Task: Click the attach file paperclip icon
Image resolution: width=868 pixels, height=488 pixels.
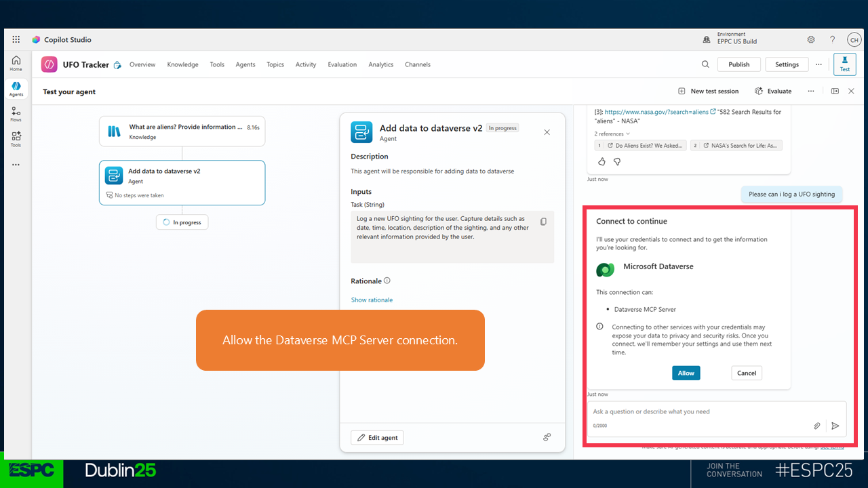Action: click(x=817, y=426)
